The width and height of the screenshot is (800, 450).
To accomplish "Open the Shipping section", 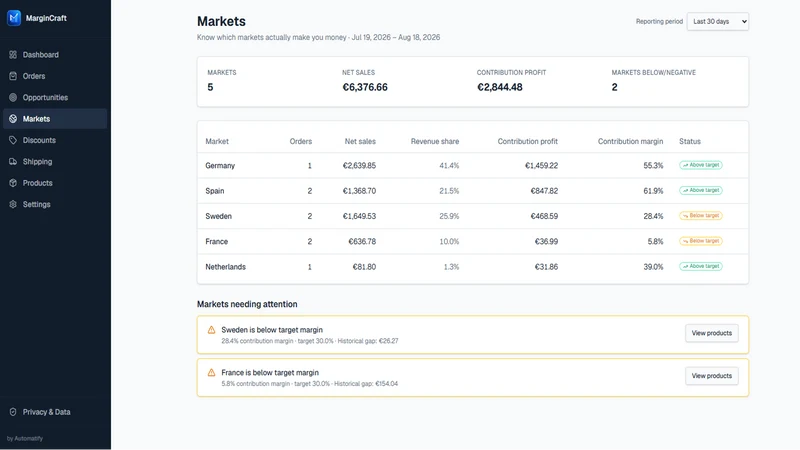I will point(55,162).
